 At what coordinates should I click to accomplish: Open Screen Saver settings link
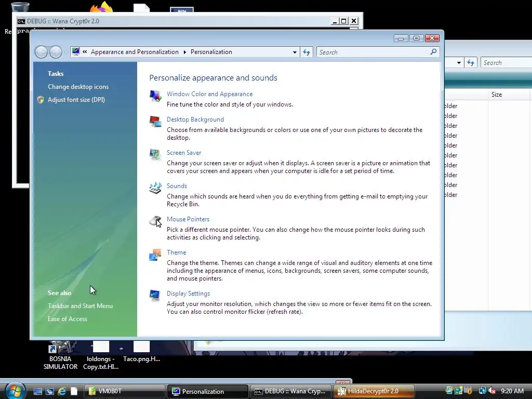184,153
